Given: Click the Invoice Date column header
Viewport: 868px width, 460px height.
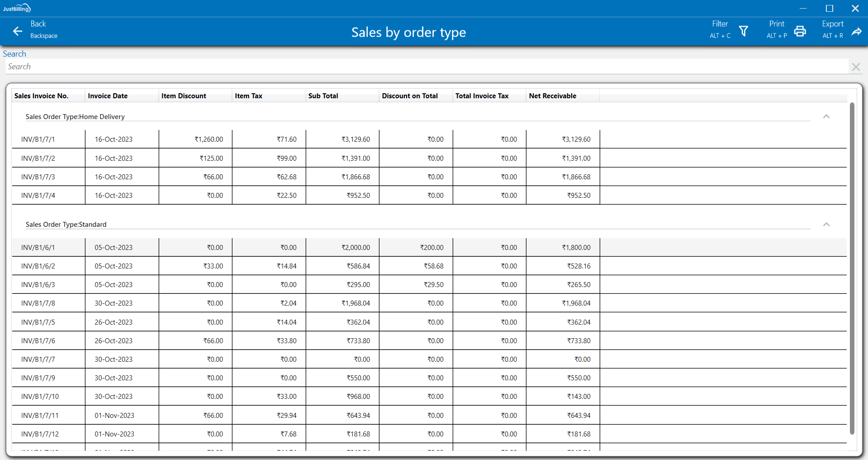Looking at the screenshot, I should pyautogui.click(x=108, y=96).
